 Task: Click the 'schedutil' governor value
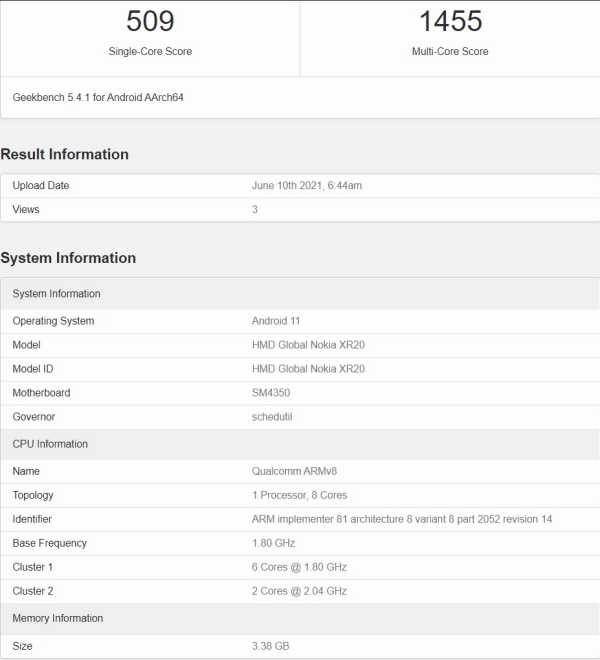272,417
